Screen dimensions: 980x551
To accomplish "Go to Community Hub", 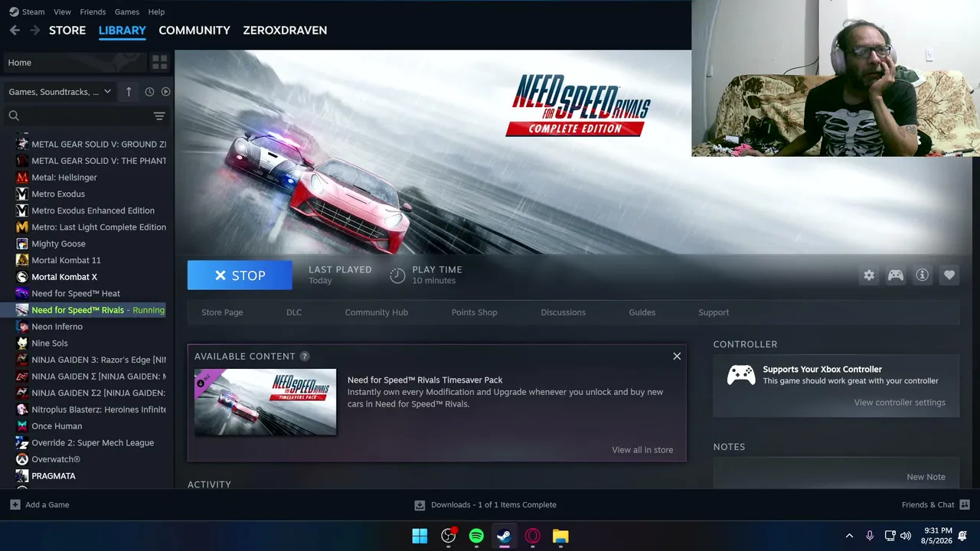I will point(377,312).
